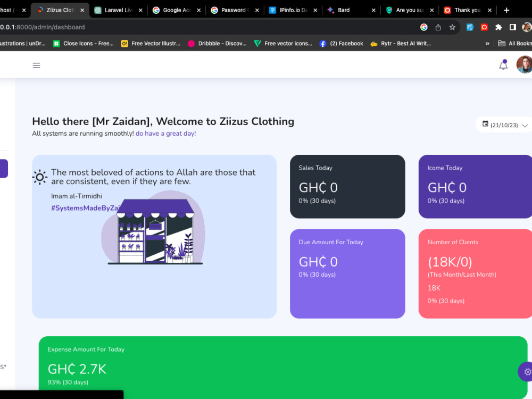Open the Sales Today card
The image size is (532, 399).
coord(347,187)
